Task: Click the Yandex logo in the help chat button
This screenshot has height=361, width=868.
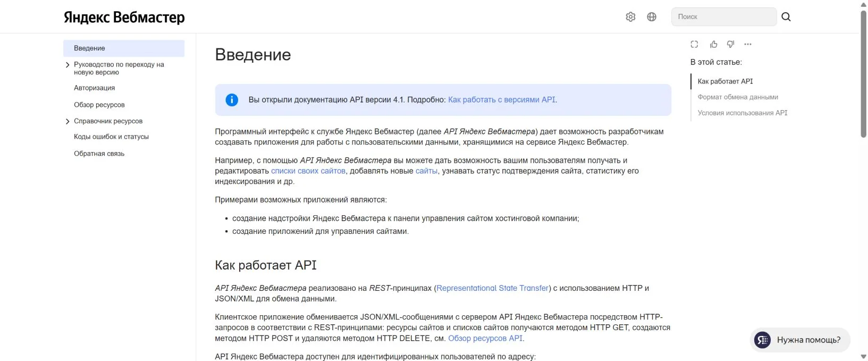Action: [762, 340]
